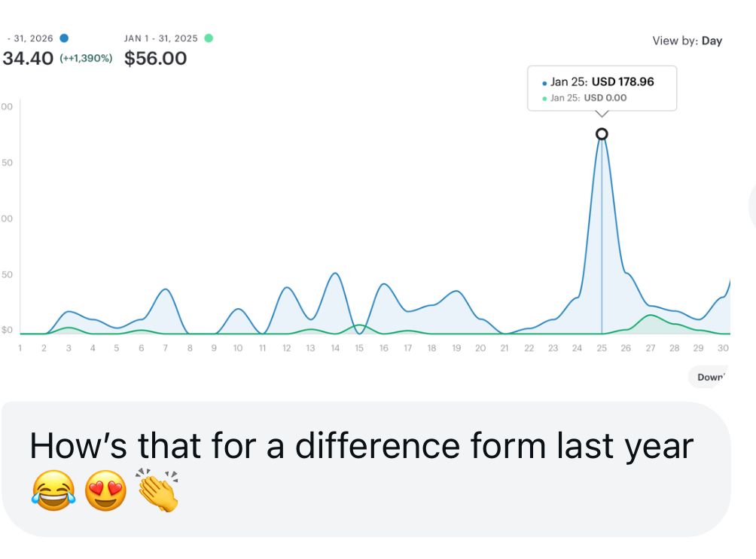Select the JAN 1 - 31, 2025 date range
Screen dimensions: 756x559
pos(160,38)
